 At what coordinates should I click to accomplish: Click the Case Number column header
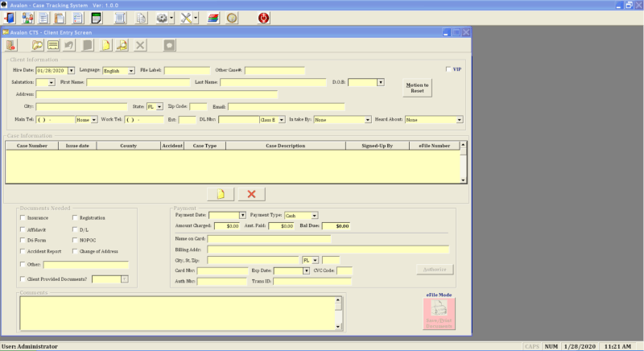[x=32, y=146]
